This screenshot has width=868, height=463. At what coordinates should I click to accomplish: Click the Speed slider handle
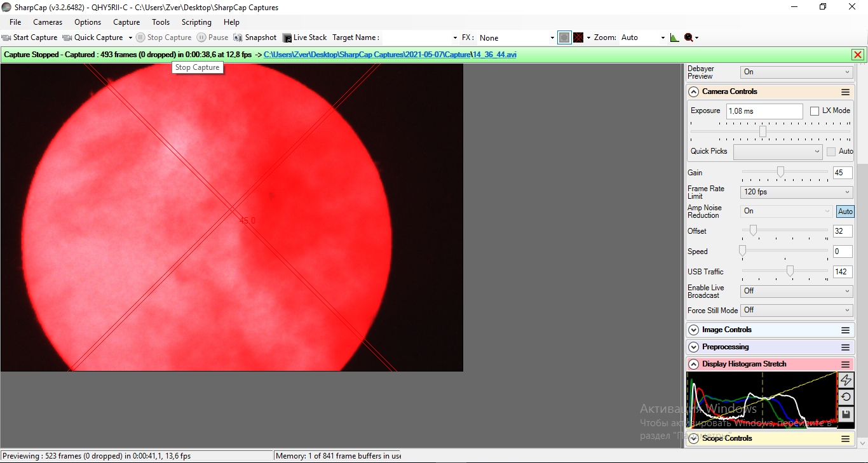742,250
